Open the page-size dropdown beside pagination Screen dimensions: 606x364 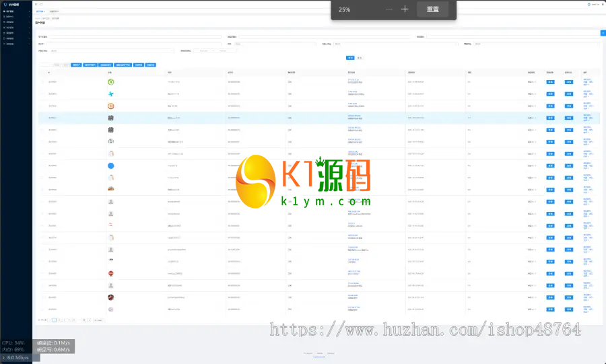(99, 320)
